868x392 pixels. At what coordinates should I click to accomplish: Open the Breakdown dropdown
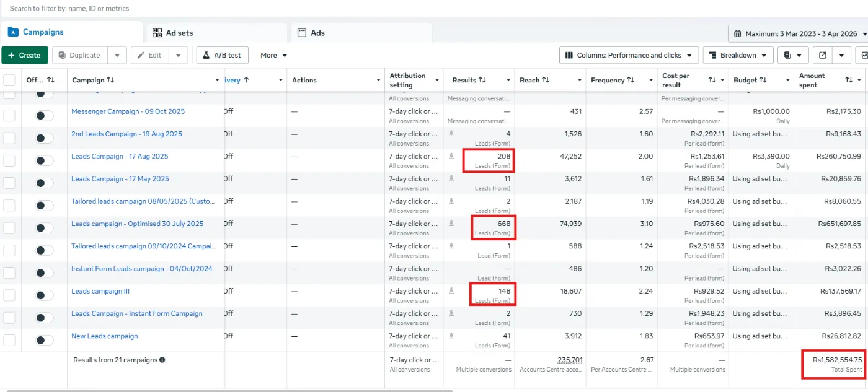pos(738,55)
